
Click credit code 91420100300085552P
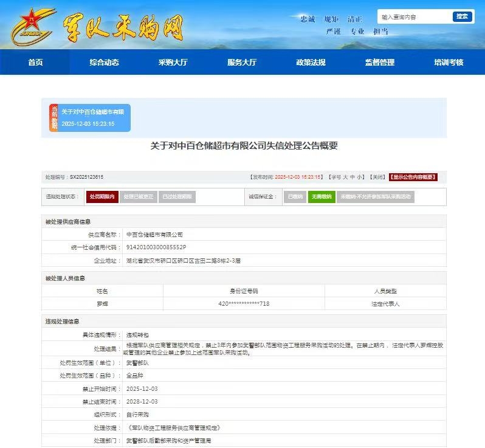(156, 247)
